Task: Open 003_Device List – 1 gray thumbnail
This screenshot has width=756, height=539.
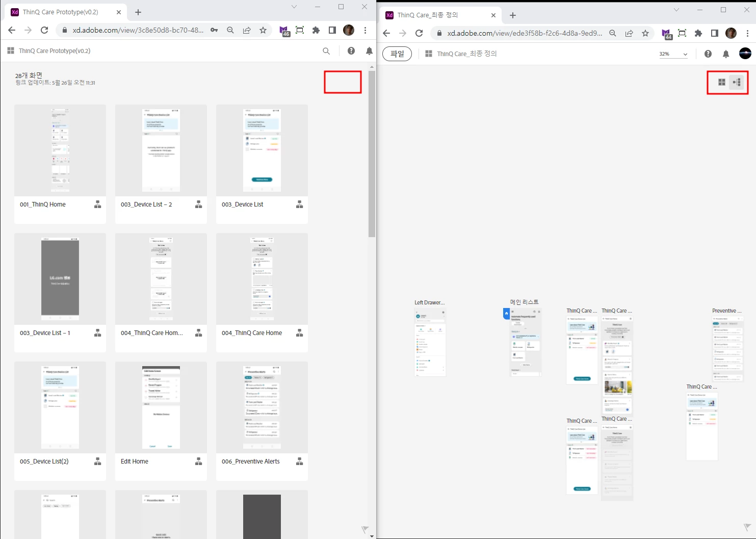Action: [60, 278]
